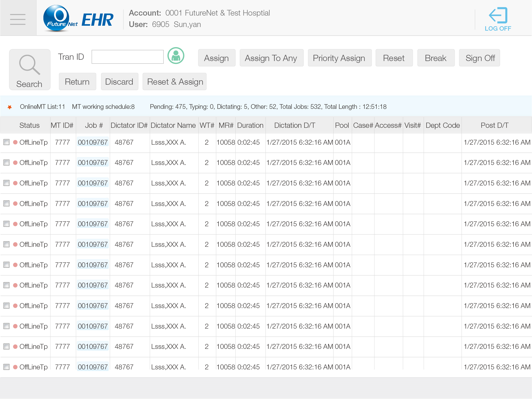Click the green user lookup icon
The width and height of the screenshot is (532, 399).
[x=176, y=56]
